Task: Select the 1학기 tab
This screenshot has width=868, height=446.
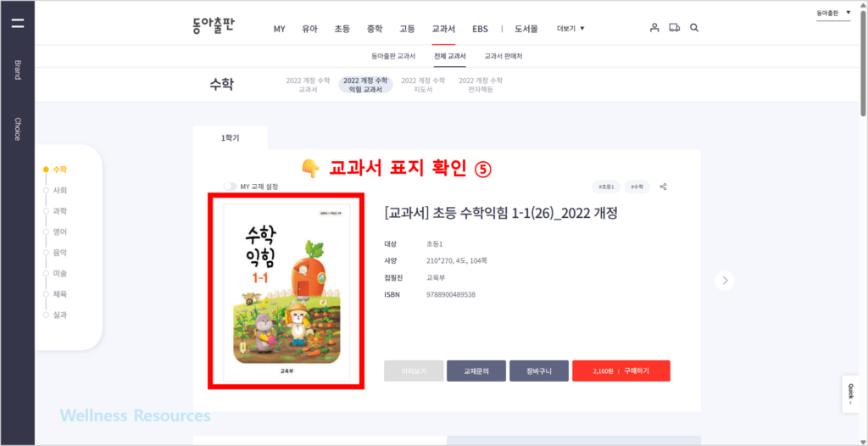Action: coord(231,138)
